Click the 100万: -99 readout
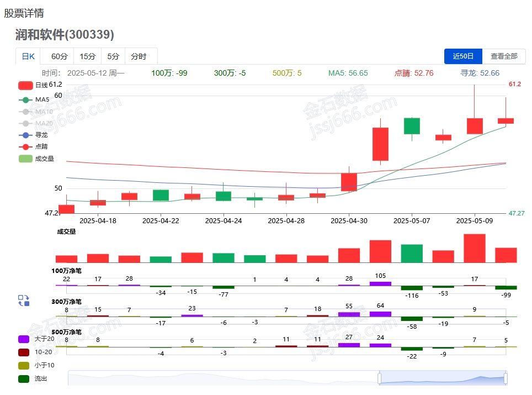The image size is (532, 395). (169, 73)
